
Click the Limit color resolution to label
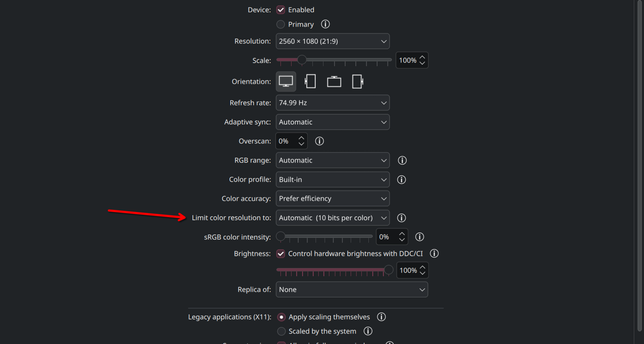(231, 218)
